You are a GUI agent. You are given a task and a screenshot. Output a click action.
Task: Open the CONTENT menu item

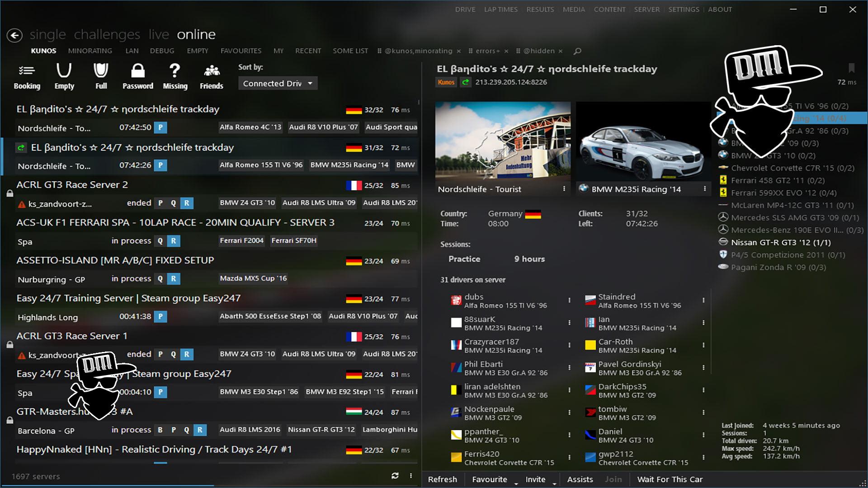609,9
